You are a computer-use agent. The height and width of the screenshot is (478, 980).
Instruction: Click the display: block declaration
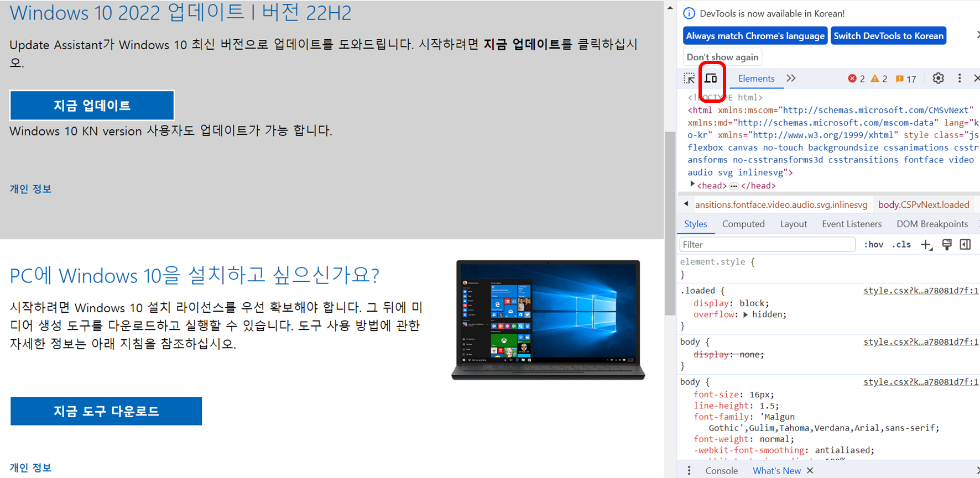pos(731,303)
